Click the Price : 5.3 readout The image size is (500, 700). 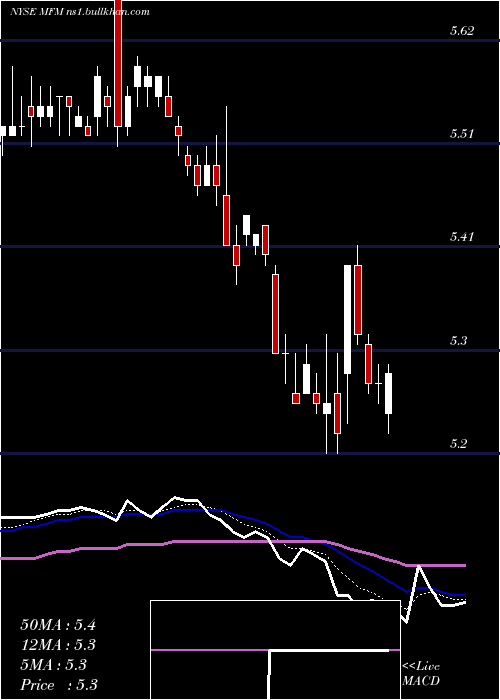(59, 685)
